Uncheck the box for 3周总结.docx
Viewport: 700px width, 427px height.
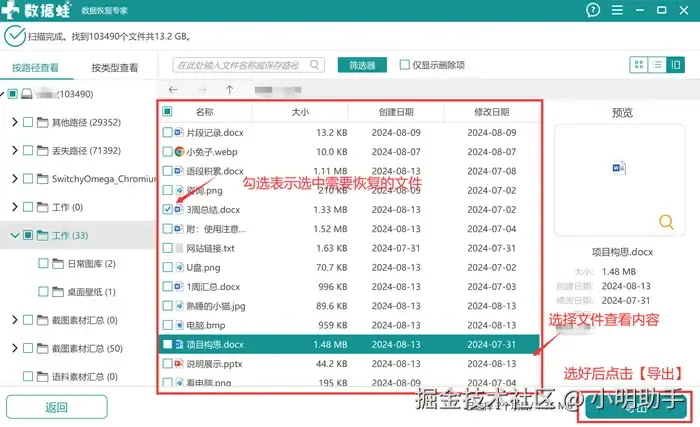pyautogui.click(x=167, y=209)
